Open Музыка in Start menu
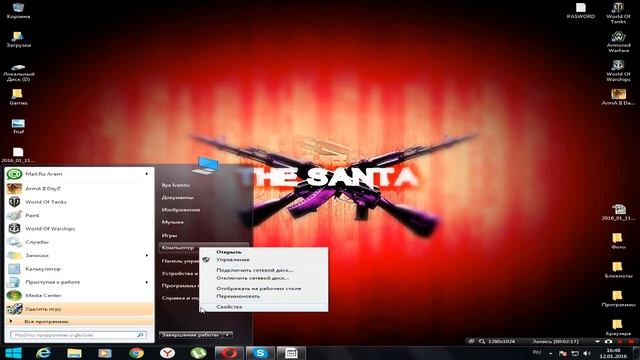 (x=172, y=222)
